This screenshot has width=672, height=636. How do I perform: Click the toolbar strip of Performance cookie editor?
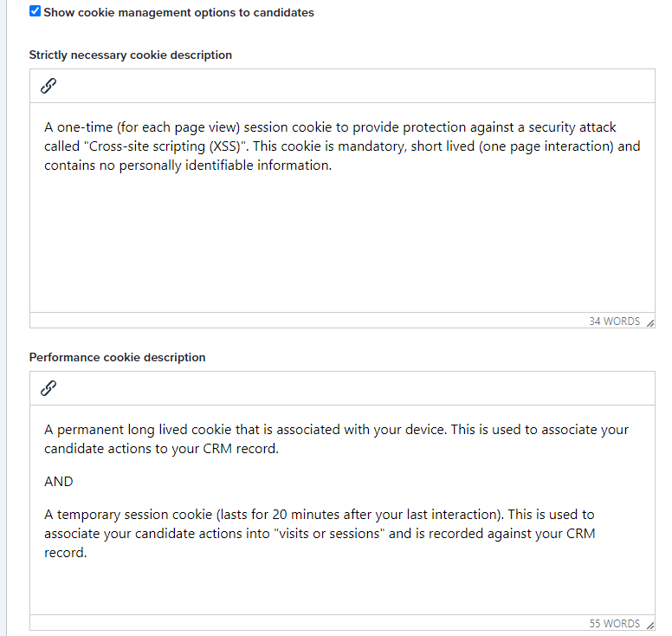click(x=342, y=388)
